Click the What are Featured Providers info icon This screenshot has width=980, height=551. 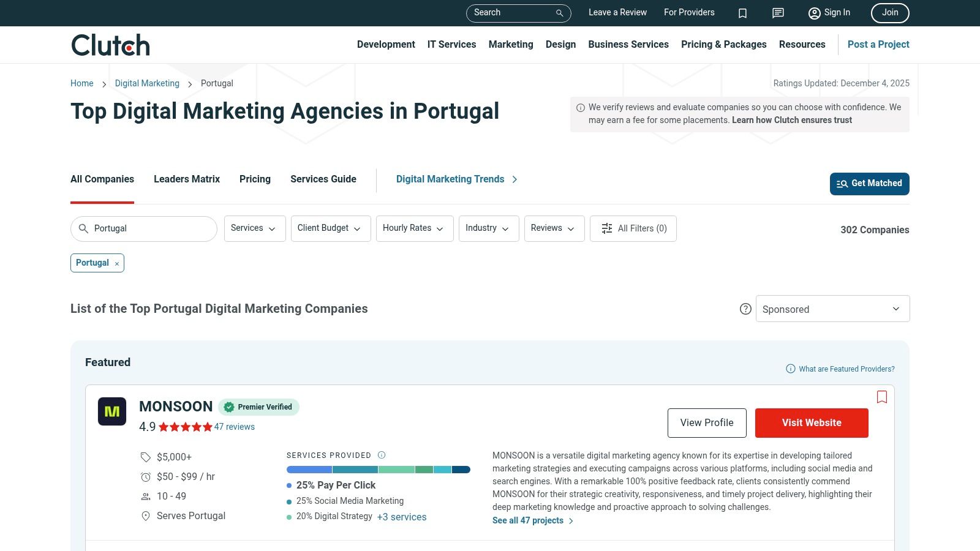790,369
